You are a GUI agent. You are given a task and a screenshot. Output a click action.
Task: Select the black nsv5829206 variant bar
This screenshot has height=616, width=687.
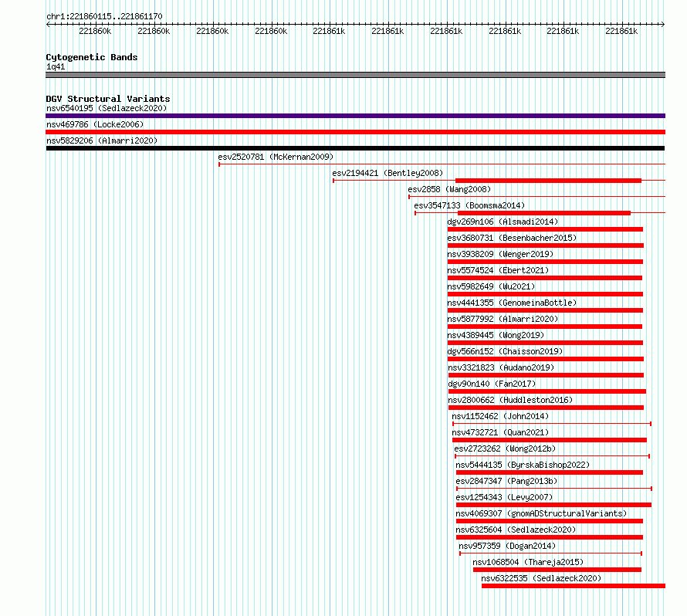click(x=355, y=148)
